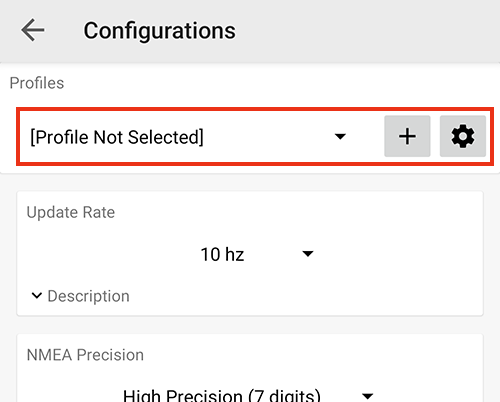Screen dimensions: 500x402
Task: Click the space between plus and gear buttons
Action: click(435, 136)
